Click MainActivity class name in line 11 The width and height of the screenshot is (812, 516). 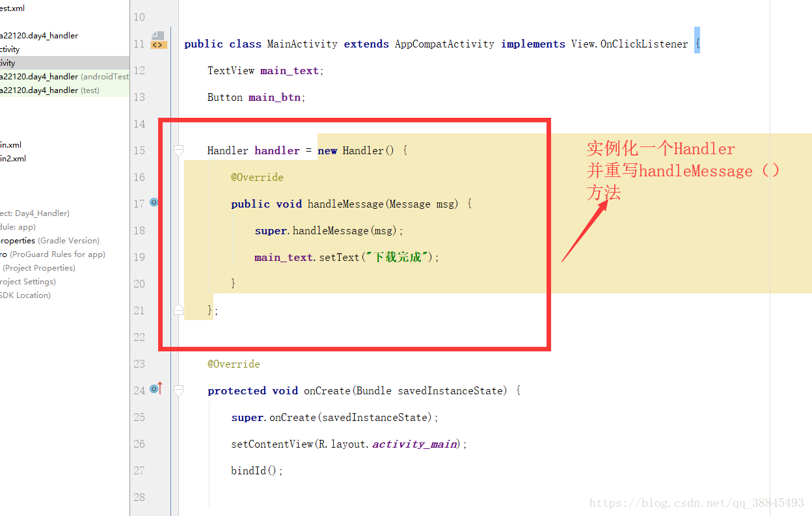303,44
